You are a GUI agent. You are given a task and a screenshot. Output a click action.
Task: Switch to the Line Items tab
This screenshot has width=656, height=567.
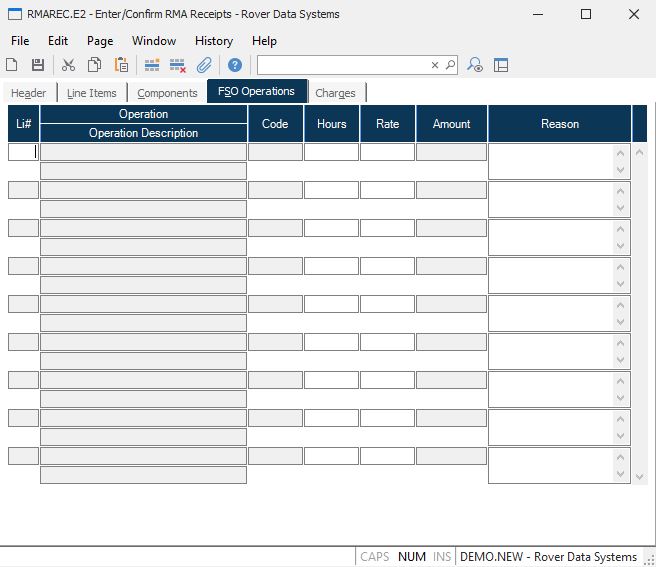[x=92, y=93]
